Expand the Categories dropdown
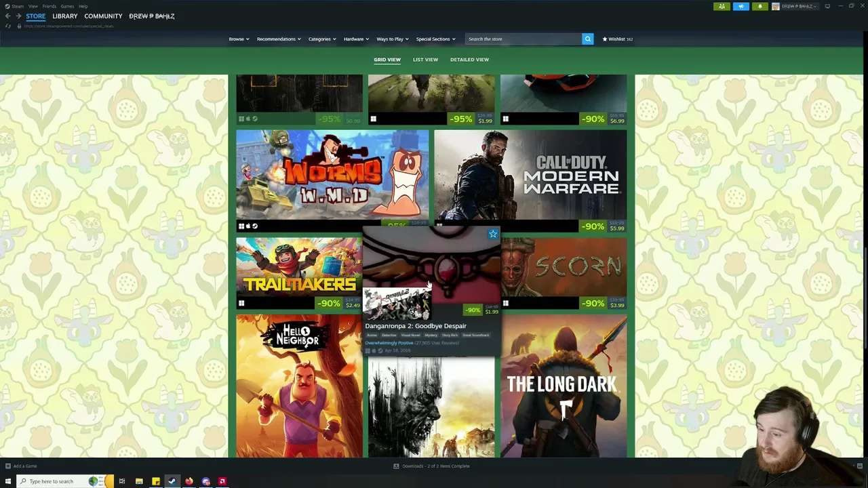 pos(322,39)
